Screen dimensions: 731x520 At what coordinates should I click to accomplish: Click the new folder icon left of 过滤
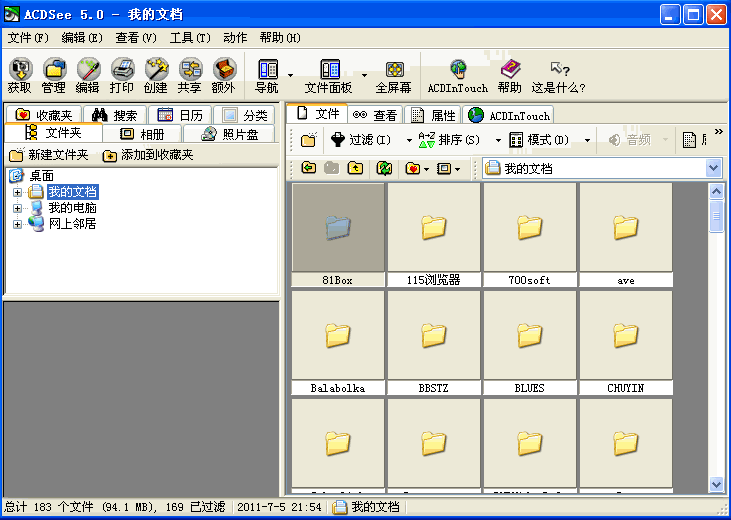(309, 139)
